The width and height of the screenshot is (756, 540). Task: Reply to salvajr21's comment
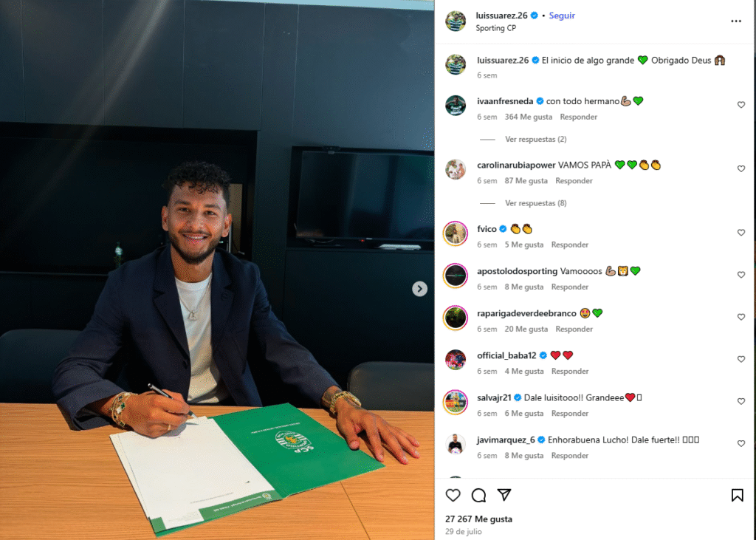tap(570, 414)
